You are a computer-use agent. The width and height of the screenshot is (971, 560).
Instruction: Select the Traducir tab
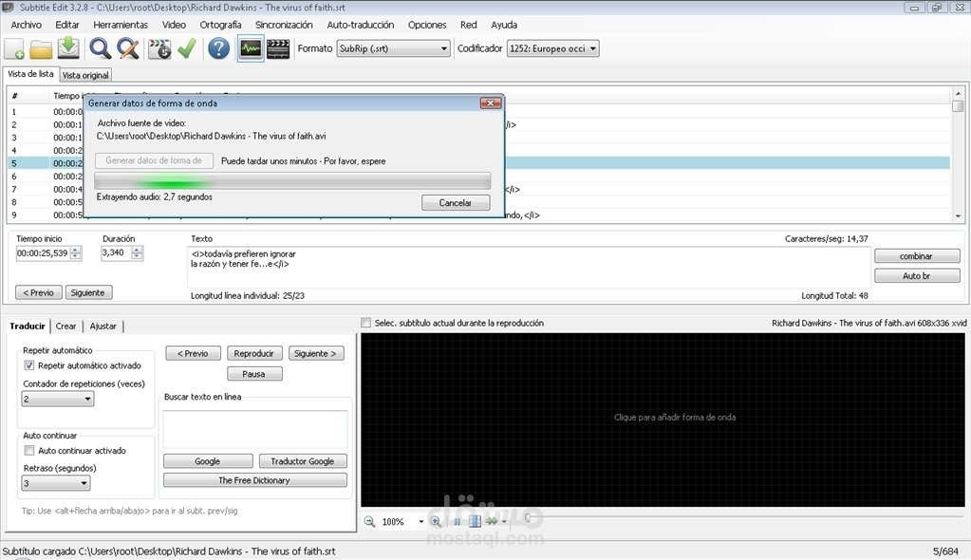pyautogui.click(x=28, y=326)
